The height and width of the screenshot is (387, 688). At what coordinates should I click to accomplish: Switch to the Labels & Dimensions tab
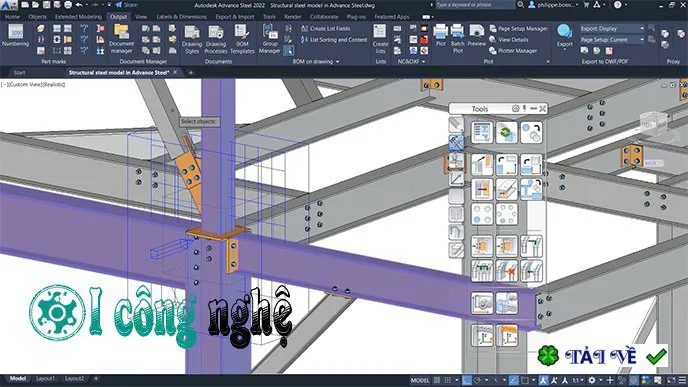181,17
